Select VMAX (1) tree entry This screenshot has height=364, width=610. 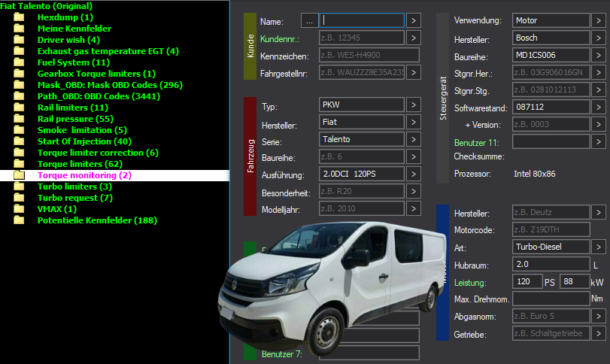point(57,209)
